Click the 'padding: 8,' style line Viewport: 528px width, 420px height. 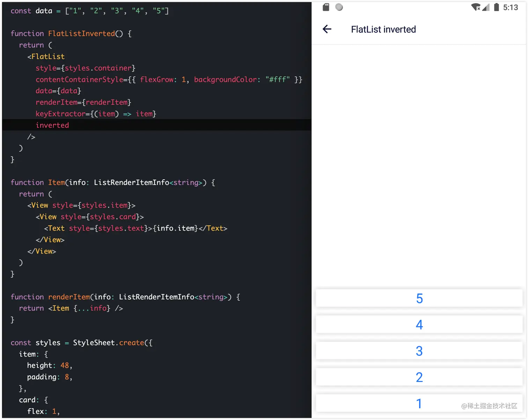(50, 377)
